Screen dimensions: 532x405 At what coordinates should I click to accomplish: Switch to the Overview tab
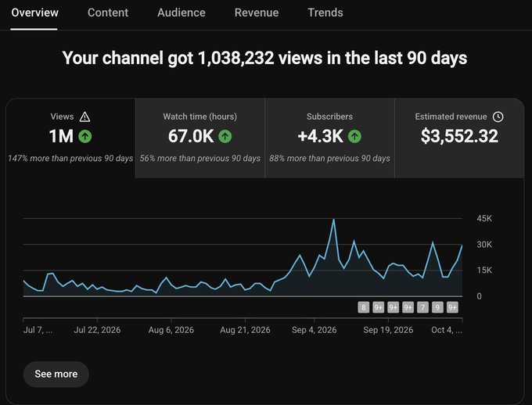(34, 13)
